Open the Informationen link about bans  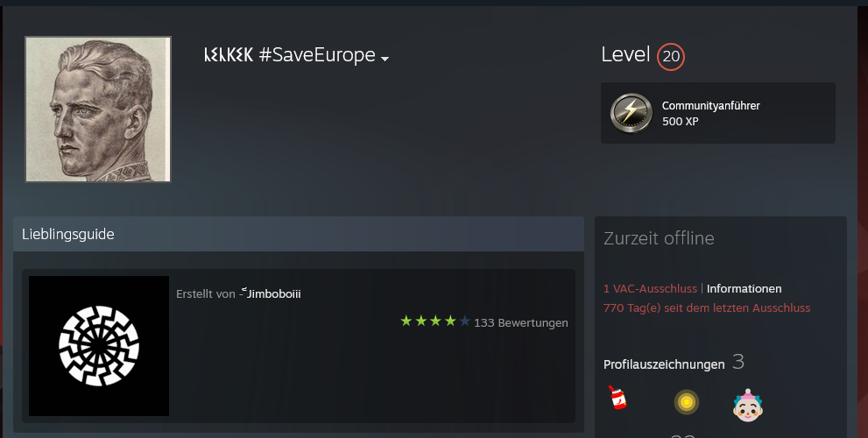pyautogui.click(x=744, y=288)
